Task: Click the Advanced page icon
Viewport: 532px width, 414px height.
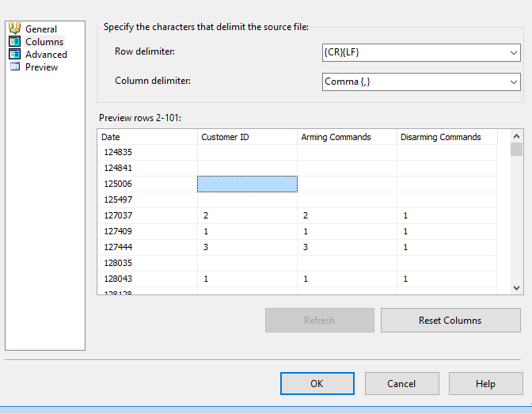Action: pyautogui.click(x=14, y=55)
